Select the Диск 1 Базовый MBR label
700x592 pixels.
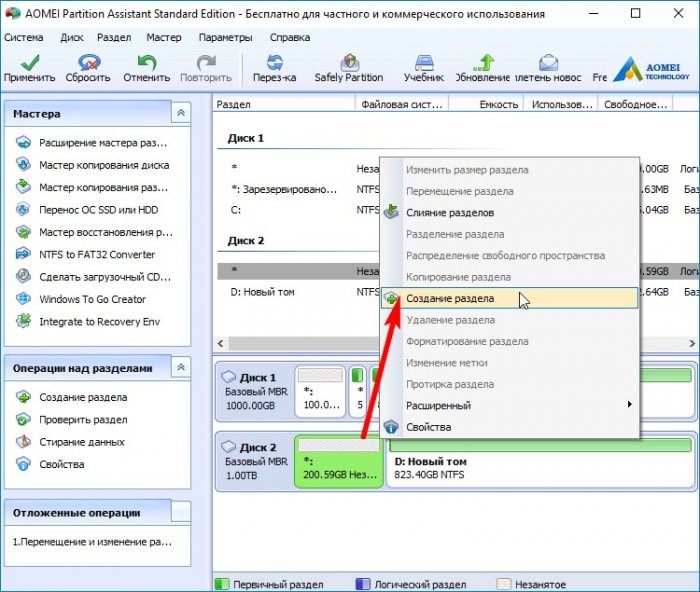tap(255, 392)
